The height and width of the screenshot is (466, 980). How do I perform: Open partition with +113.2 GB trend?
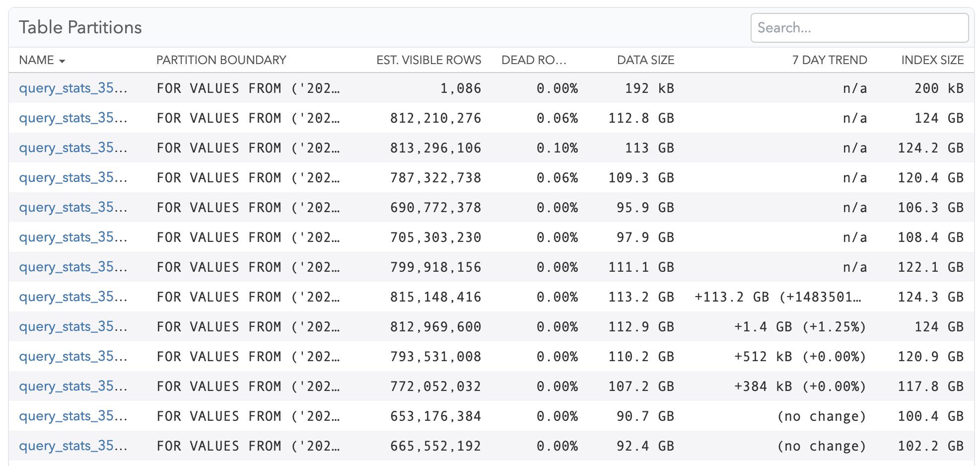[73, 297]
